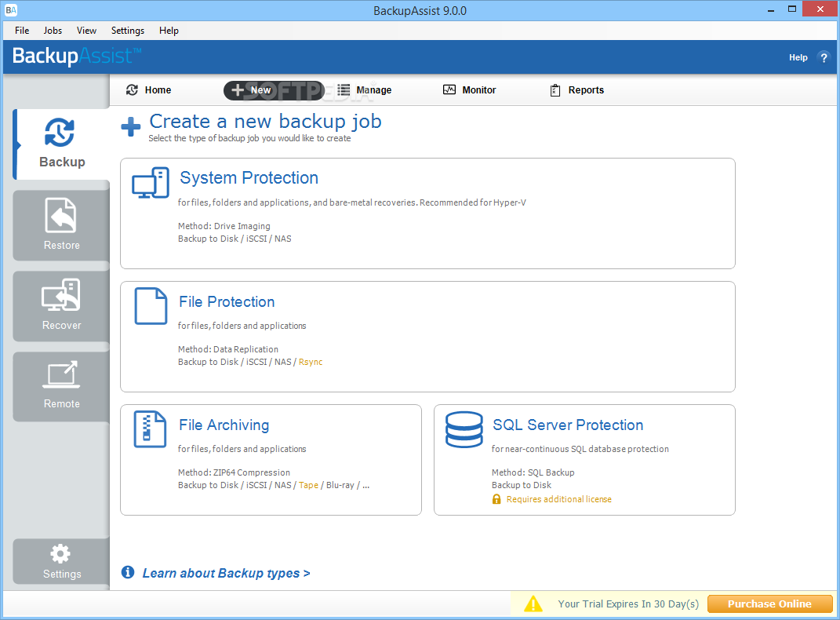Click Create a new backup job heading
This screenshot has height=620, width=840.
tap(266, 122)
